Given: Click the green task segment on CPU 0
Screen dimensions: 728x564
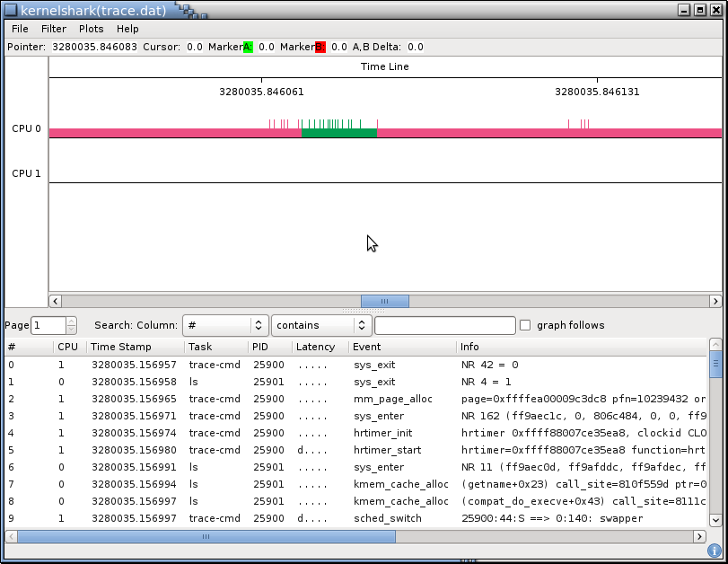Looking at the screenshot, I should tap(339, 133).
